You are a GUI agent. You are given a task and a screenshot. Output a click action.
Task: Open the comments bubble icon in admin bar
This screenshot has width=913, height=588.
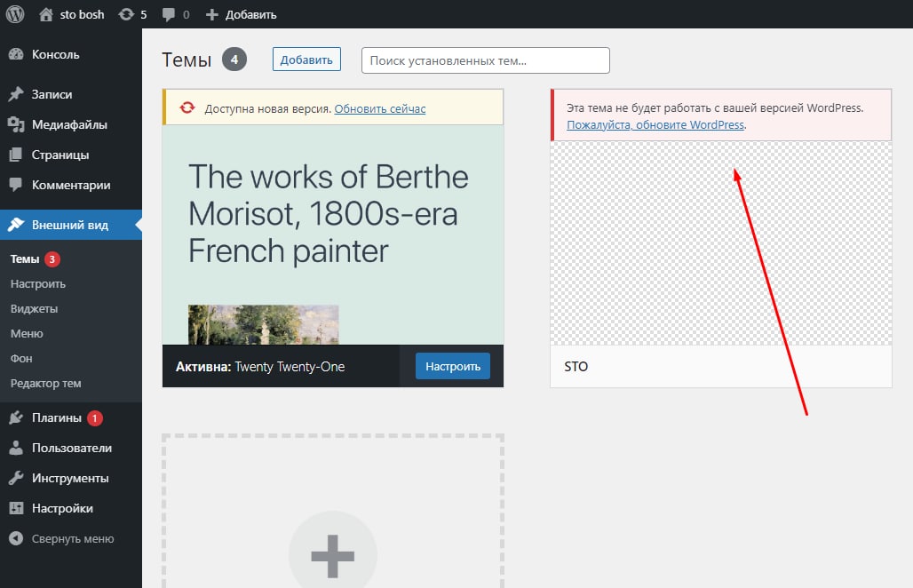click(x=169, y=14)
